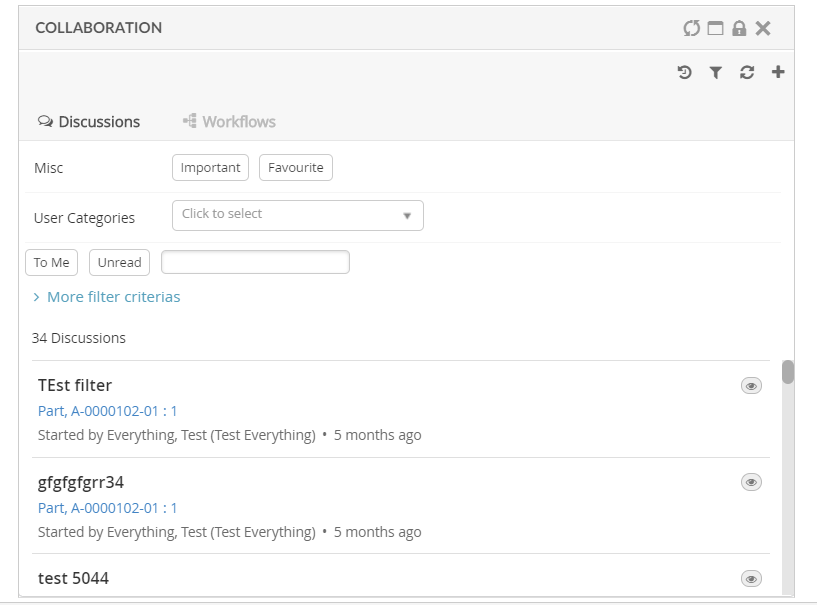Toggle the eye icon for test 5044
The height and width of the screenshot is (605, 817).
[x=751, y=578]
